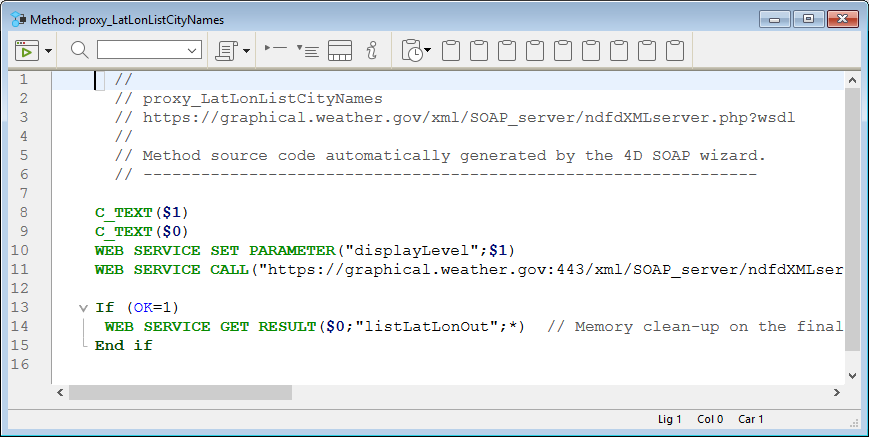
Task: Click the horizontal scrollbar right arrow
Action: (837, 392)
